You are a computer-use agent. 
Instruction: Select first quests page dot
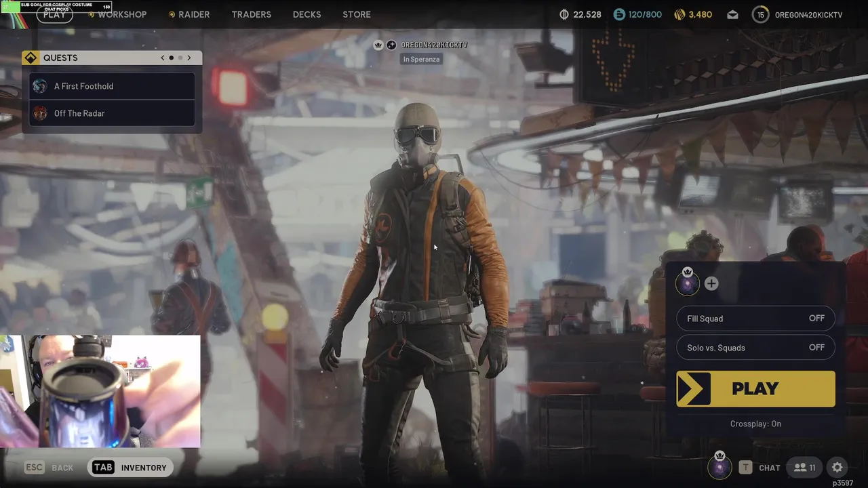click(x=172, y=58)
